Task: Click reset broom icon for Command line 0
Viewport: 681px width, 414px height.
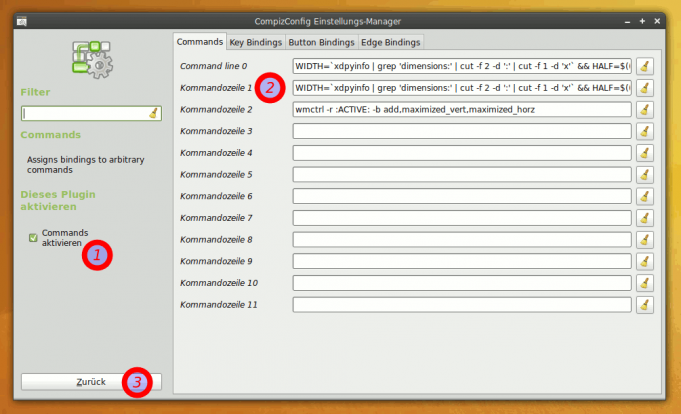Action: point(645,66)
